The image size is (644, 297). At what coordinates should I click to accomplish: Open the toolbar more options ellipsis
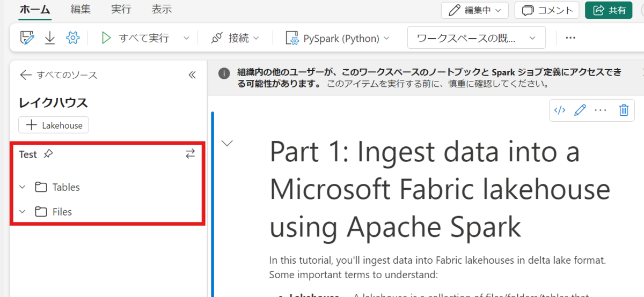pyautogui.click(x=570, y=38)
